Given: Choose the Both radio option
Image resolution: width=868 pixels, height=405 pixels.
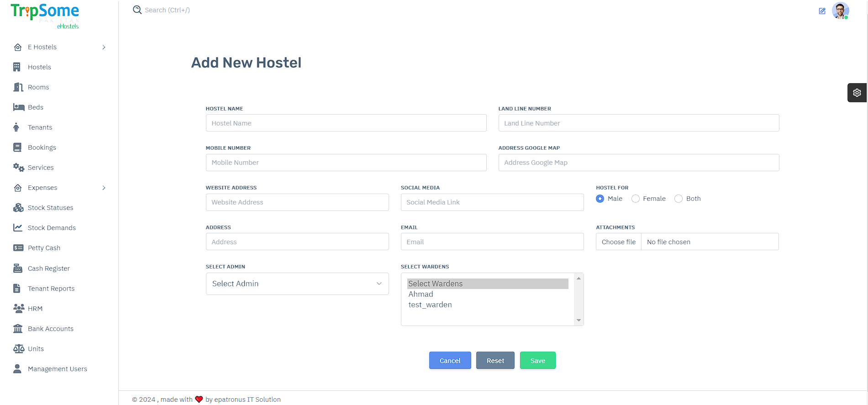Looking at the screenshot, I should 679,199.
